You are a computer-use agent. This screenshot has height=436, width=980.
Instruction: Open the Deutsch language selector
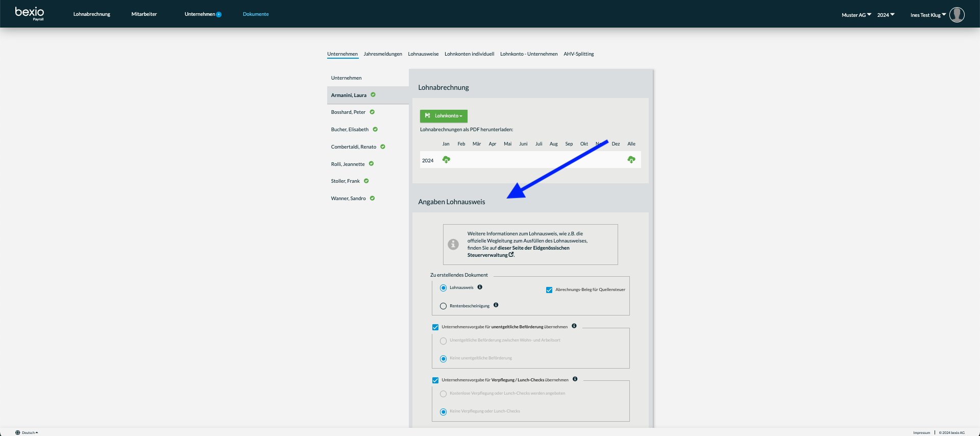point(27,432)
